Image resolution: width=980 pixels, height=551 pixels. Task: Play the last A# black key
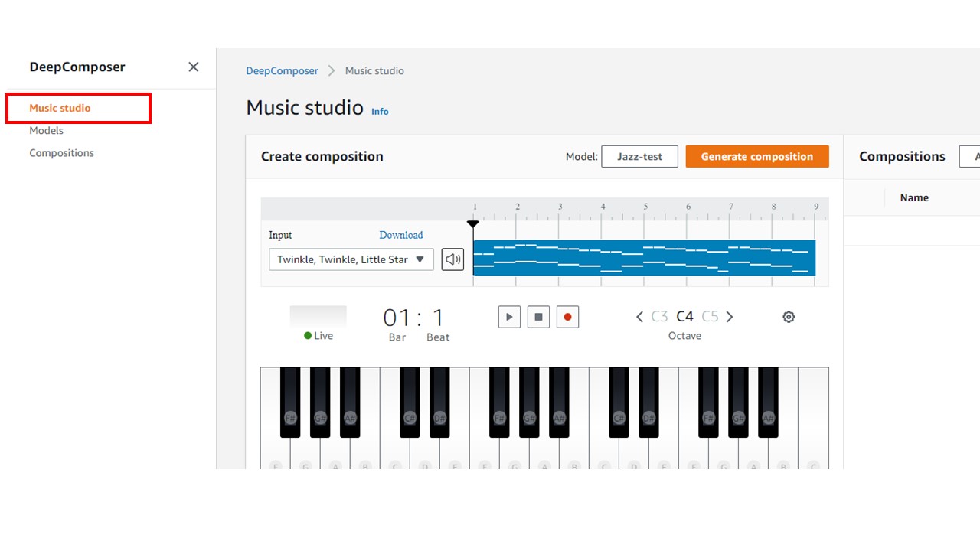coord(768,403)
